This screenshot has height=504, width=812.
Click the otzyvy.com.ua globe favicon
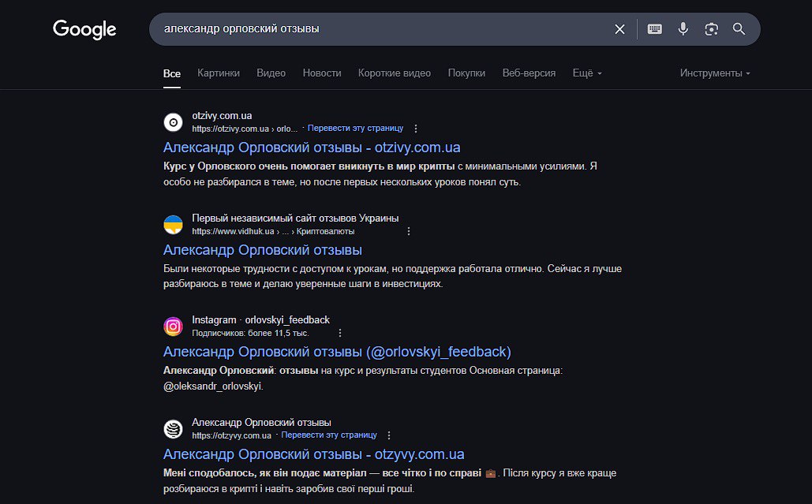click(173, 429)
